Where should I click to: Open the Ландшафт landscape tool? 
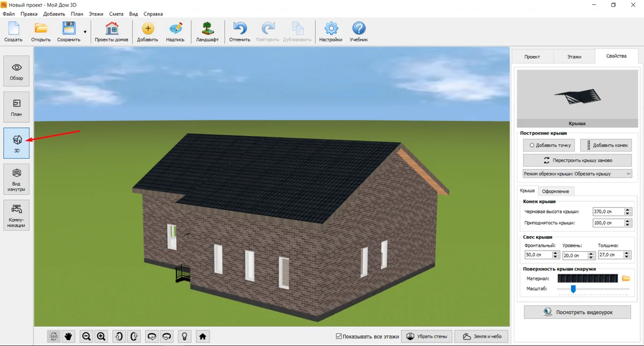207,32
